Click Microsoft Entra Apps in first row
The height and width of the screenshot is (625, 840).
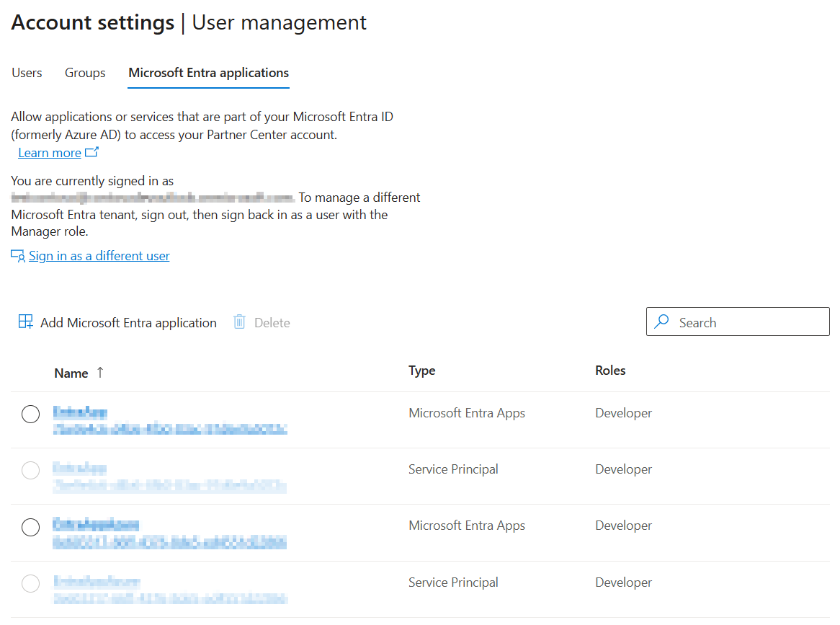pyautogui.click(x=467, y=413)
